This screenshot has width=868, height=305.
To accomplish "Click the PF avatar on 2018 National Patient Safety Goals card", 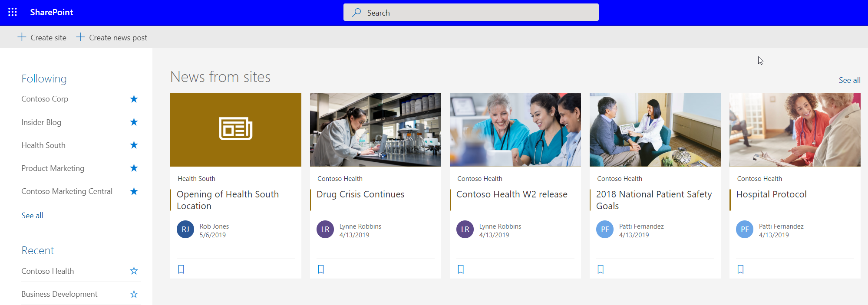I will (x=605, y=230).
